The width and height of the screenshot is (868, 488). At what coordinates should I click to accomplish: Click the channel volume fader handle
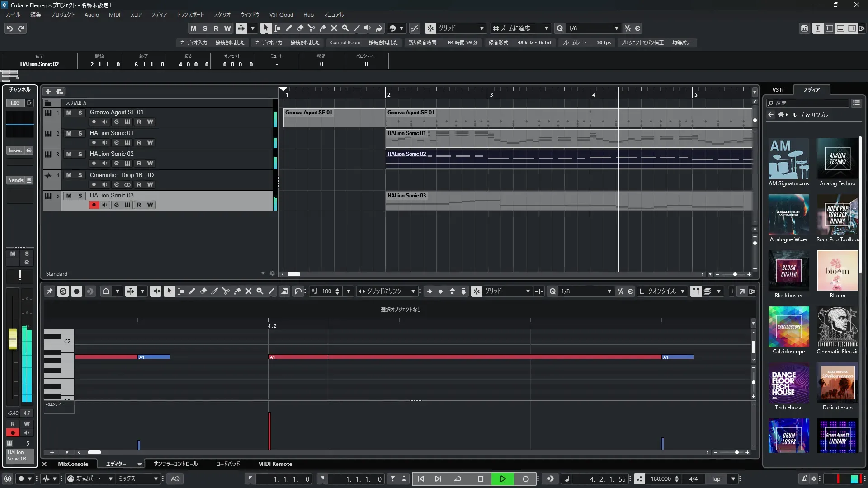click(13, 339)
